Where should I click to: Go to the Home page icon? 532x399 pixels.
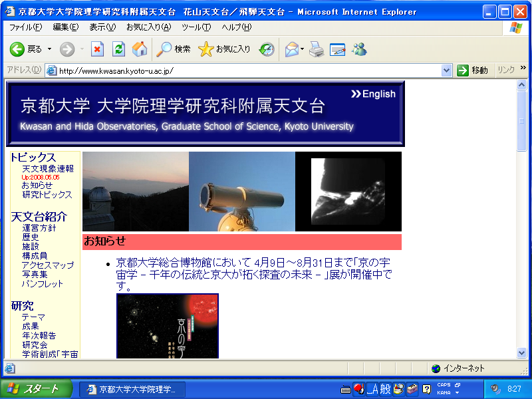click(x=140, y=49)
